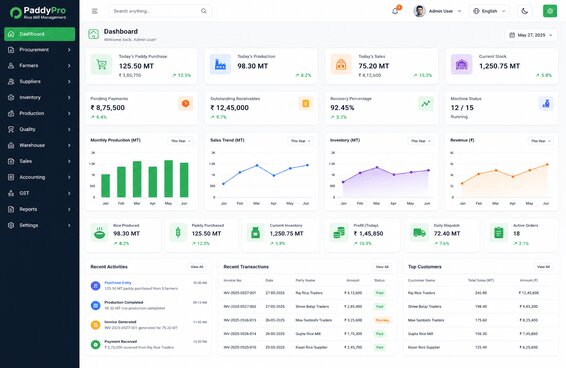Click the Active Orders clipboard icon
Viewport: 566px width, 368px height.
[x=498, y=233]
